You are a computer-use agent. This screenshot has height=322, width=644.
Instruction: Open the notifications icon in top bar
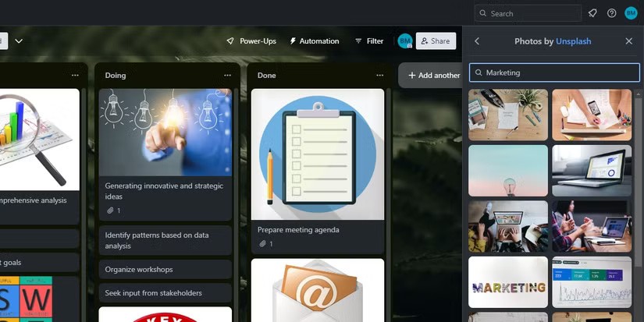pyautogui.click(x=592, y=13)
